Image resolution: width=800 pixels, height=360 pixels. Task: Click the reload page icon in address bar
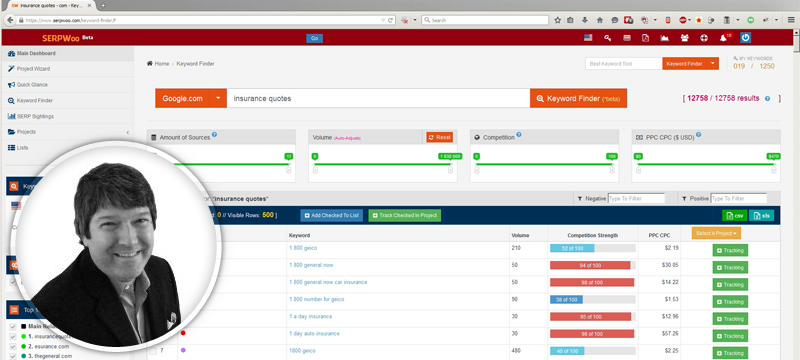[x=390, y=20]
